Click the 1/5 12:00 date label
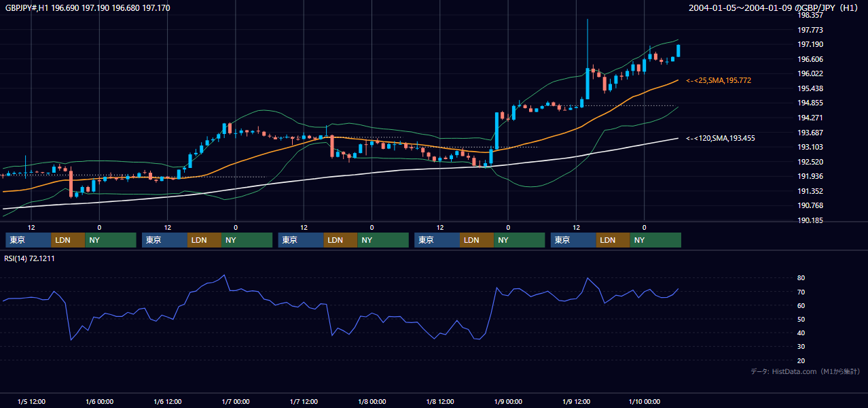The image size is (868, 408). 31,401
